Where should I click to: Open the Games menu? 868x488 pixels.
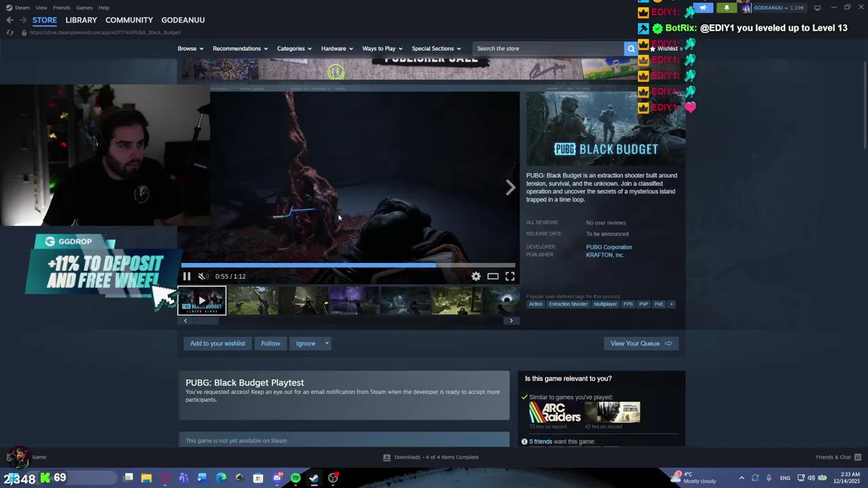point(84,7)
